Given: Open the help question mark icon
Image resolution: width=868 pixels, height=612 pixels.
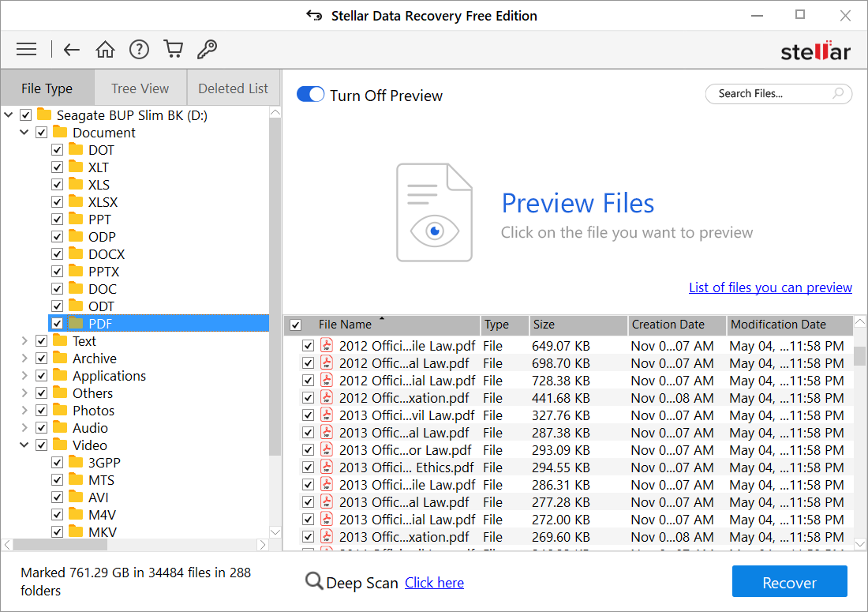Looking at the screenshot, I should (139, 49).
